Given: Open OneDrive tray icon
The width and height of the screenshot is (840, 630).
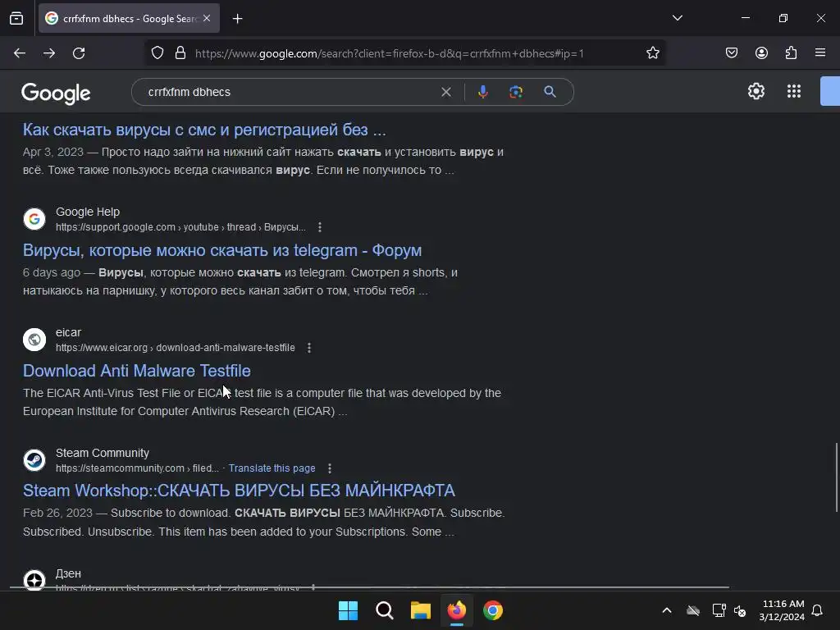Looking at the screenshot, I should click(x=693, y=610).
